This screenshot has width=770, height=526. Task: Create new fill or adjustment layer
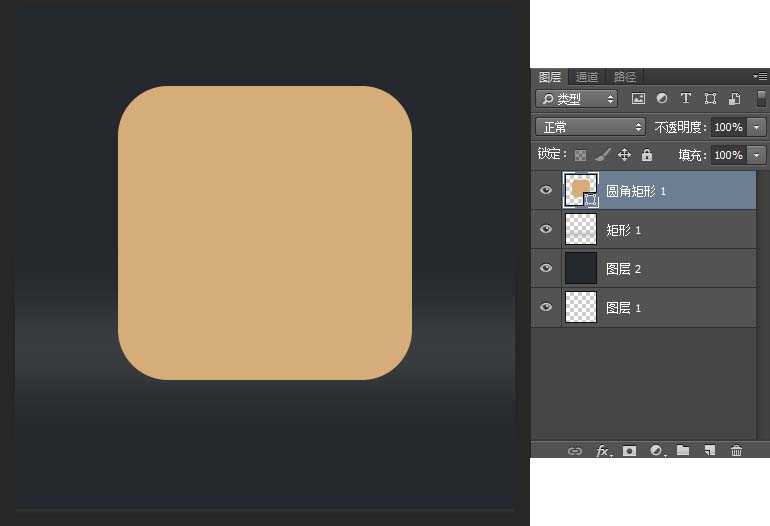pyautogui.click(x=656, y=451)
